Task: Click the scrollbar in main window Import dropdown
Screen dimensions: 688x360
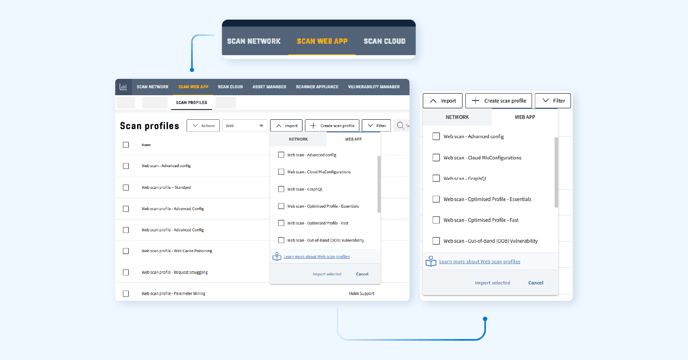Action: 379,184
